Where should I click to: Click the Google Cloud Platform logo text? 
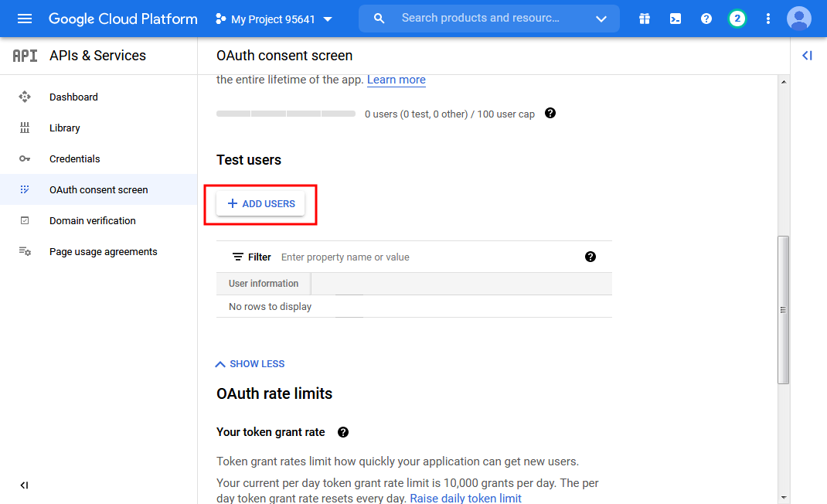pyautogui.click(x=123, y=19)
